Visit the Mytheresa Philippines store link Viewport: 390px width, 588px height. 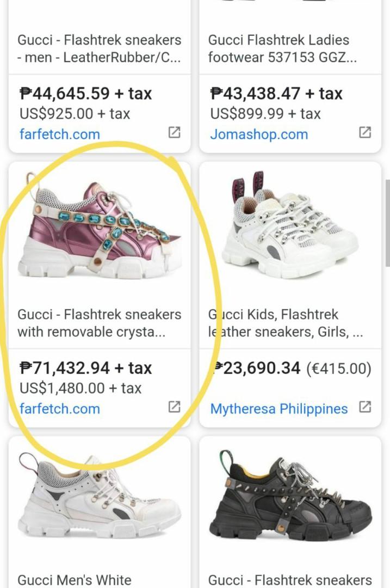pyautogui.click(x=278, y=408)
